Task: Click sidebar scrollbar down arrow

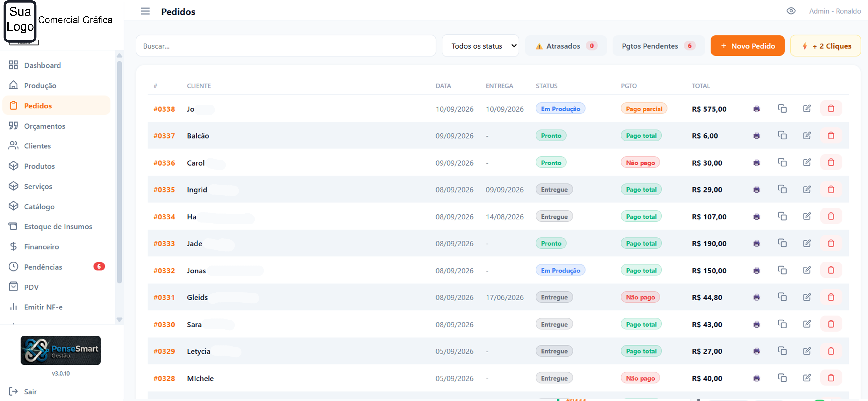Action: (x=119, y=320)
